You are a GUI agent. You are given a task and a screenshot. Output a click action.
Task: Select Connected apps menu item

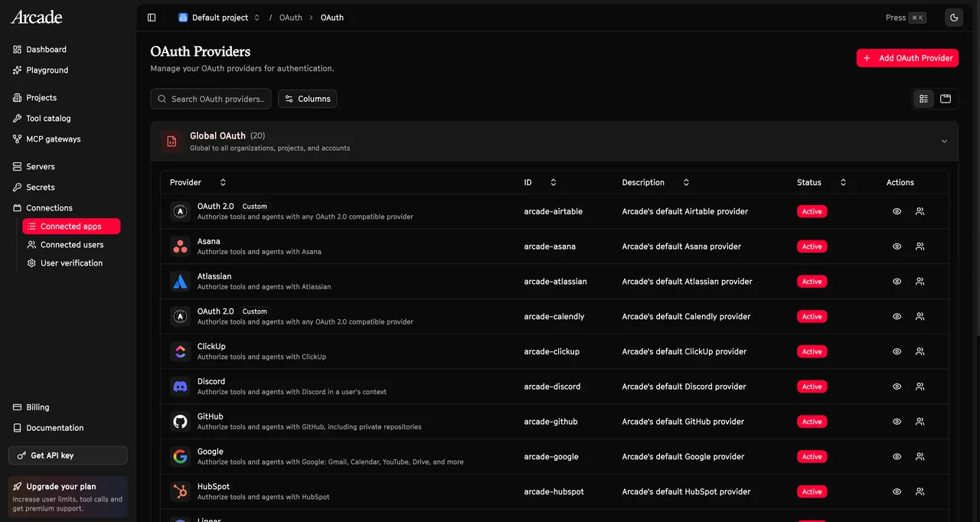tap(71, 227)
